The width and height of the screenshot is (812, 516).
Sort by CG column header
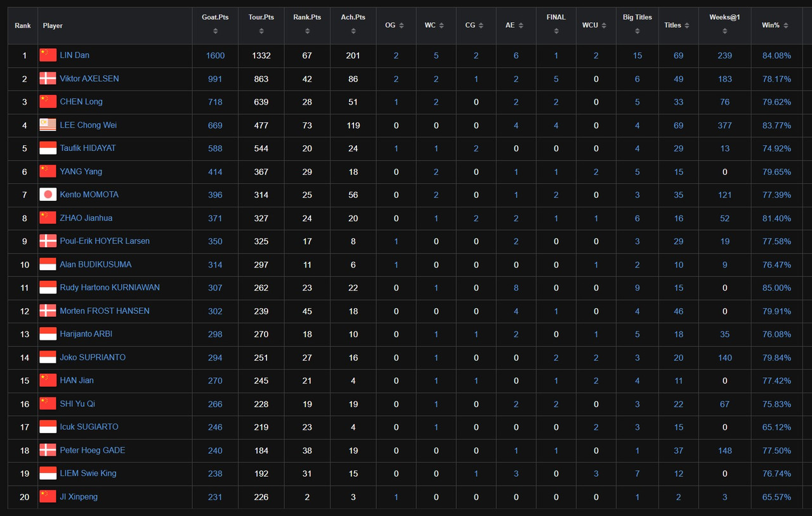476,25
